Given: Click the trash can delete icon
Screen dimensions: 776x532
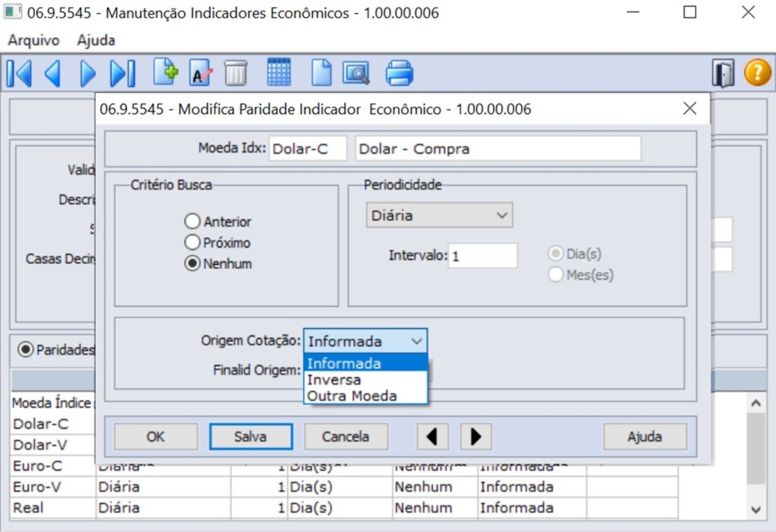Looking at the screenshot, I should click(236, 72).
